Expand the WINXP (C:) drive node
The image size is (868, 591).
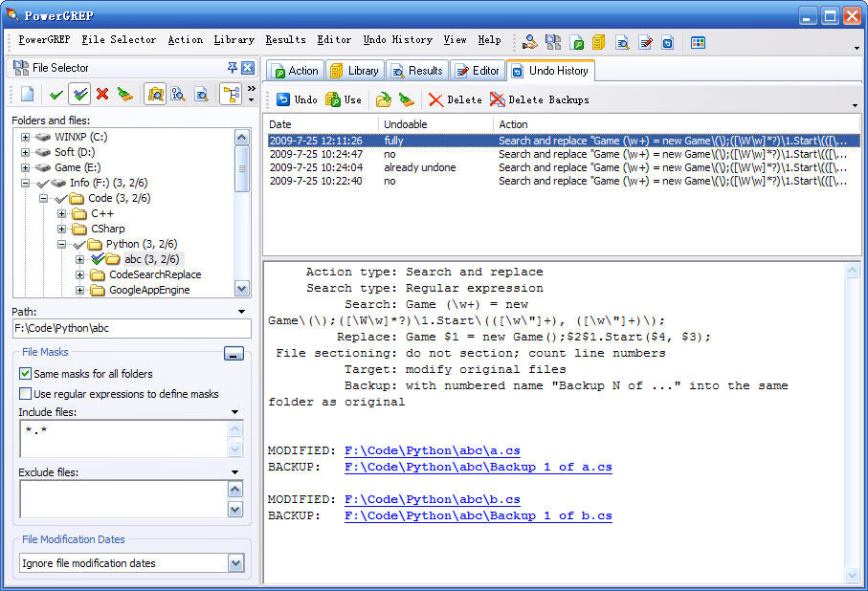[26, 137]
